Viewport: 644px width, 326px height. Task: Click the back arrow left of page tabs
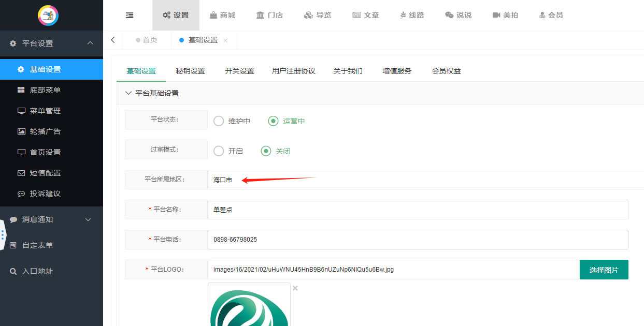pos(113,40)
